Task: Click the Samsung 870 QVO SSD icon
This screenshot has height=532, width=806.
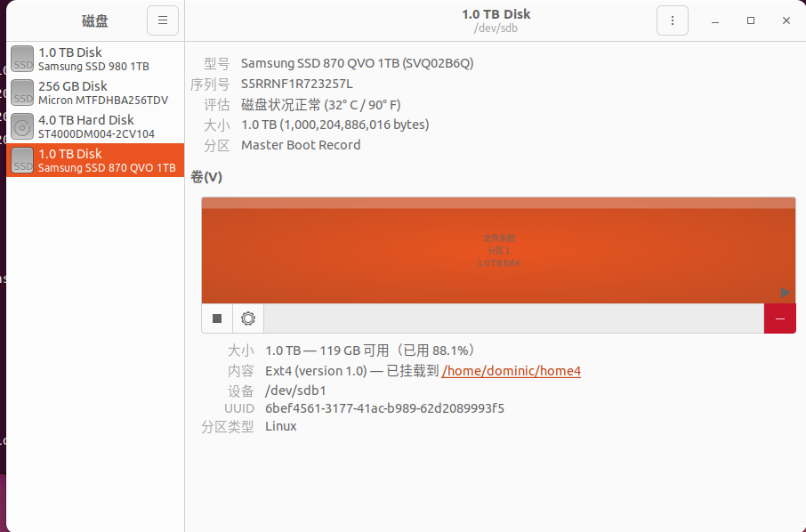Action: [22, 160]
